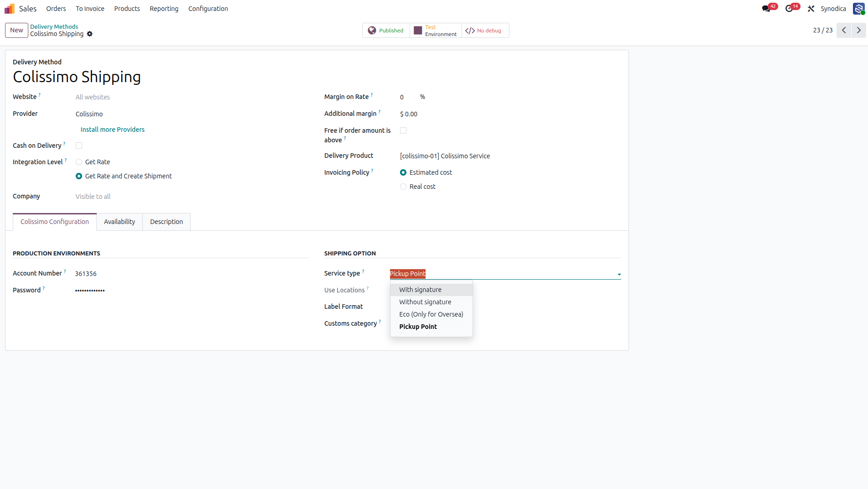Screen dimensions: 868x489
Task: Click Install more Providers link
Action: [112, 130]
